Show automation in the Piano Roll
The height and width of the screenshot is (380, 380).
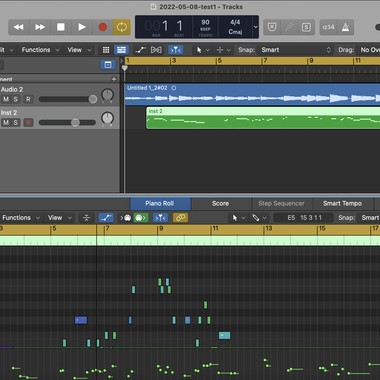(x=106, y=218)
